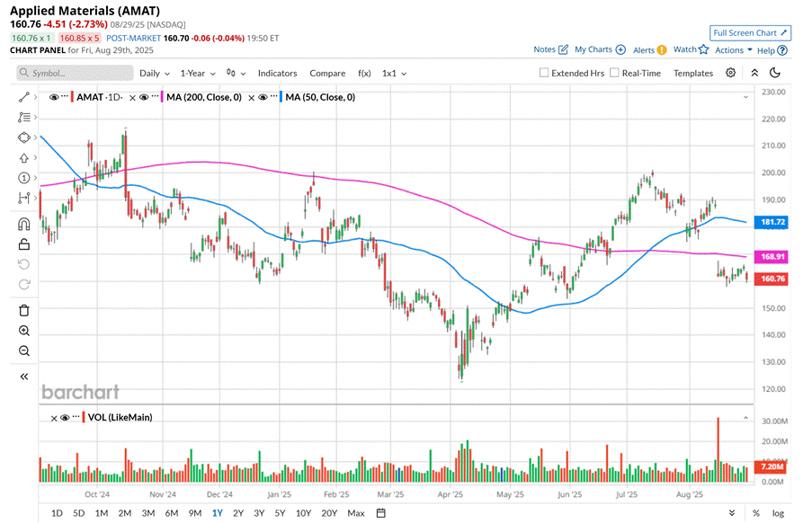Select the shapes drawing tool
This screenshot has width=812, height=523.
coord(23,137)
